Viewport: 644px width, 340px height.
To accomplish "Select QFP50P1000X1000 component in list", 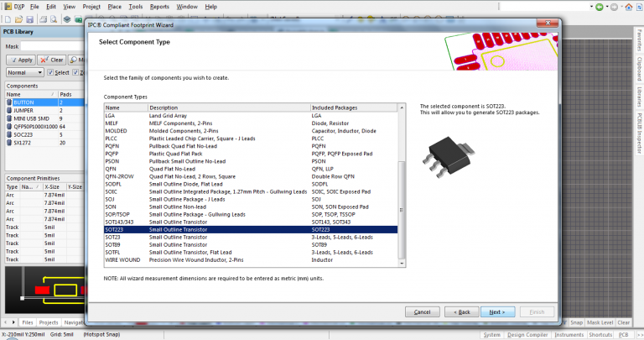I will [x=44, y=127].
